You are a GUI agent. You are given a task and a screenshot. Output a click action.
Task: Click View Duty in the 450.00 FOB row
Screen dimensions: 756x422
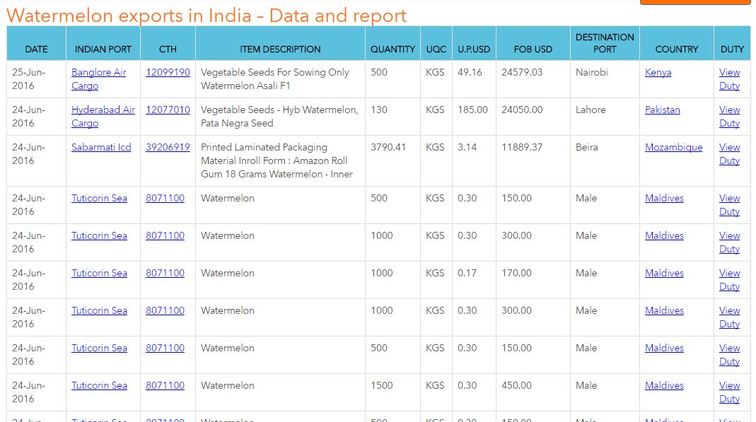point(729,392)
